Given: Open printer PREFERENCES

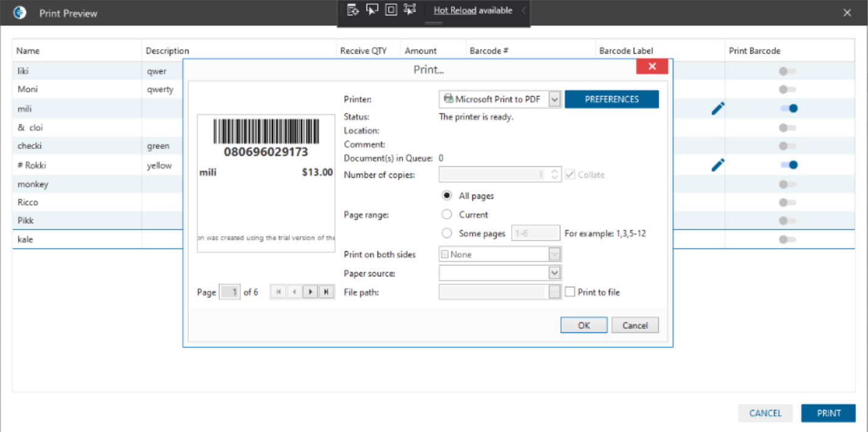Looking at the screenshot, I should pos(611,99).
